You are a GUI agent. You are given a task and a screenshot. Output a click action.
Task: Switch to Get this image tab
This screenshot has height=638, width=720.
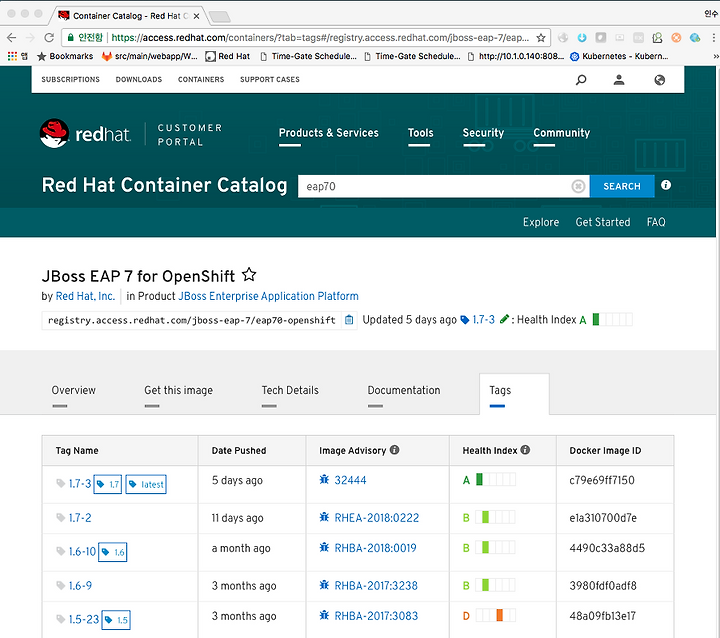[179, 390]
